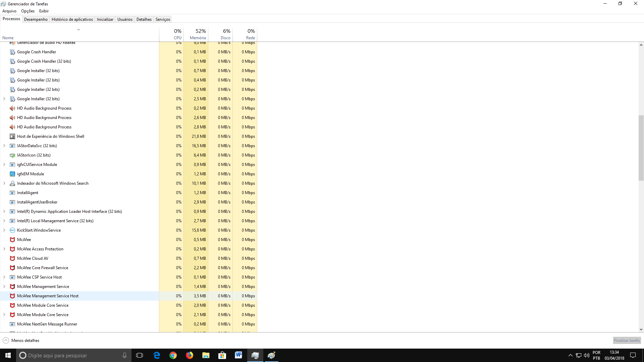Show hidden system tray icons
The height and width of the screenshot is (362, 644).
coord(571,355)
